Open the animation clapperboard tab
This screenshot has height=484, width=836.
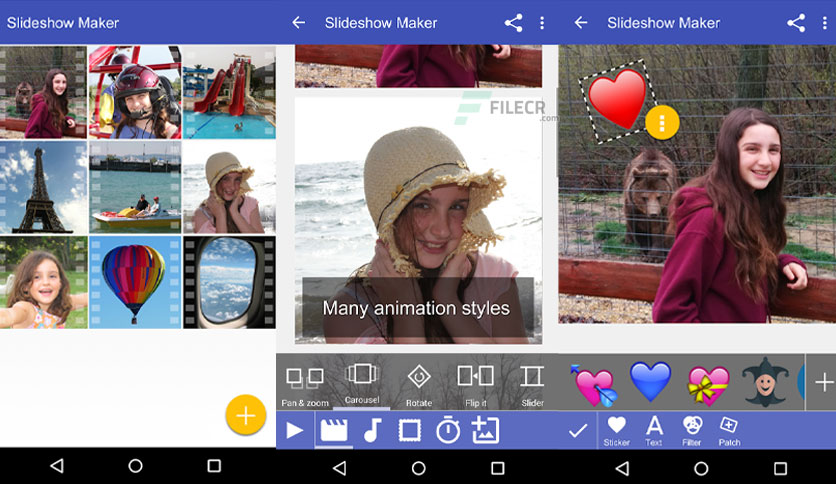pyautogui.click(x=334, y=430)
